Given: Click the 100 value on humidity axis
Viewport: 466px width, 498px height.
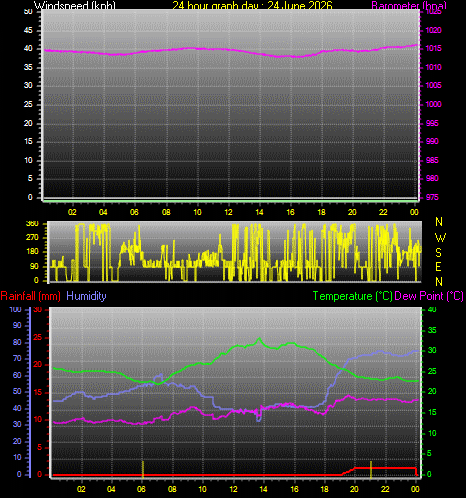Looking at the screenshot, I should [x=15, y=309].
